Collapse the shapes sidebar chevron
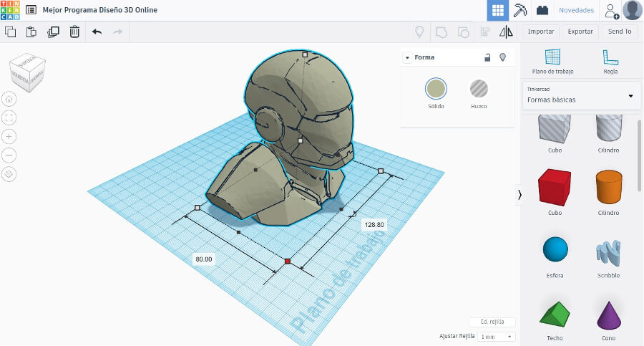644x346 pixels. 519,194
